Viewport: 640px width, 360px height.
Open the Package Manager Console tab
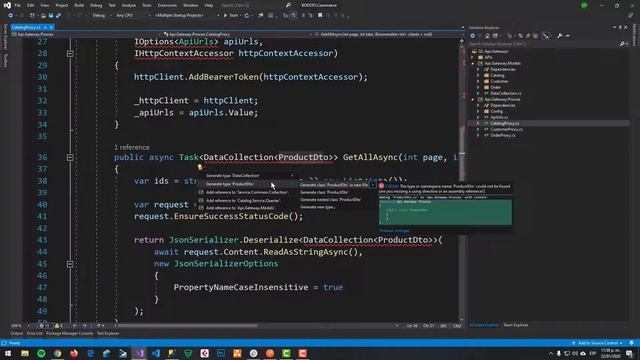tap(69, 333)
